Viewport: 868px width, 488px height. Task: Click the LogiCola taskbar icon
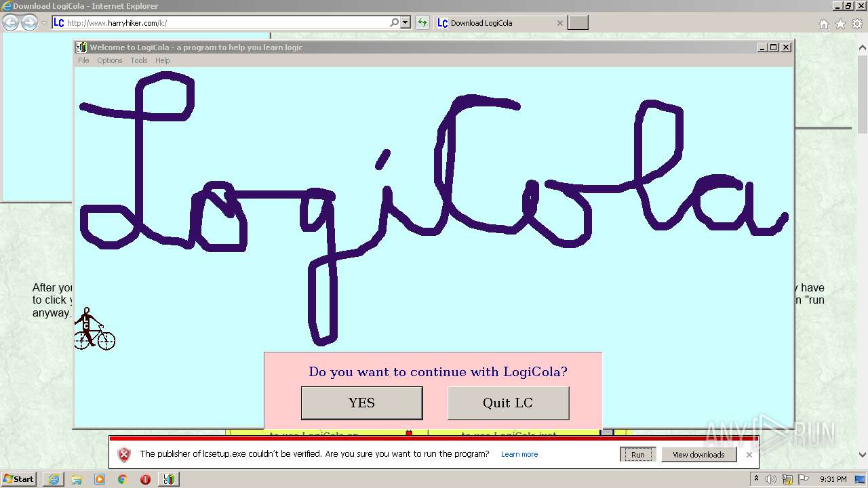[x=169, y=479]
